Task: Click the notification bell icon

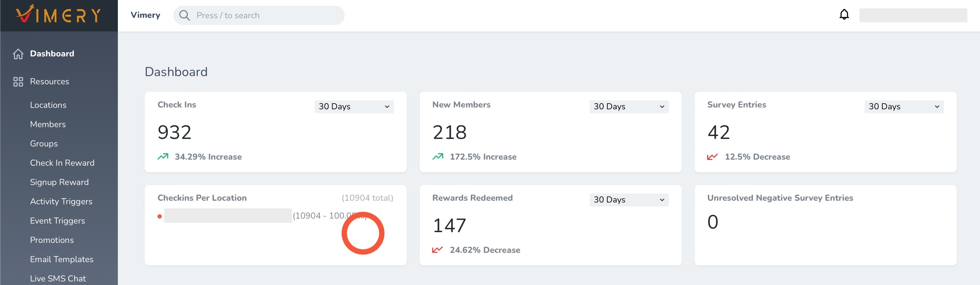Action: [x=844, y=15]
